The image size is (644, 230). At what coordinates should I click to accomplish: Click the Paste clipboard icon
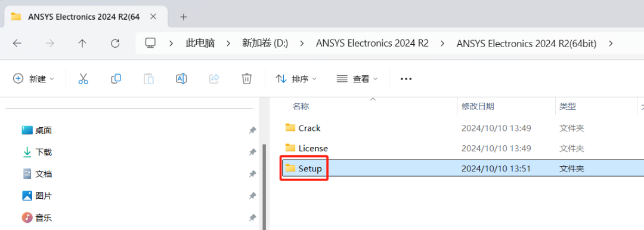(148, 79)
